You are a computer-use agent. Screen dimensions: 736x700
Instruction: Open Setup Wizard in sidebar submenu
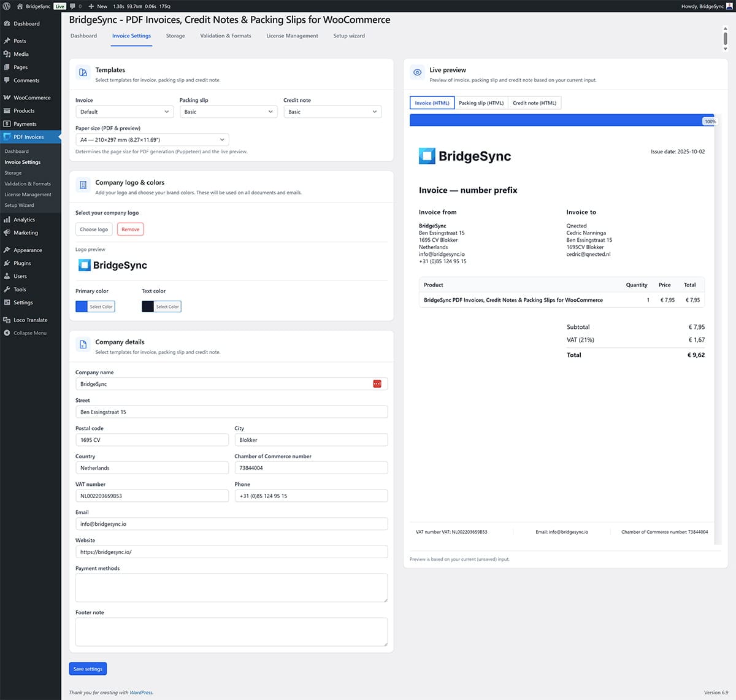tap(19, 205)
